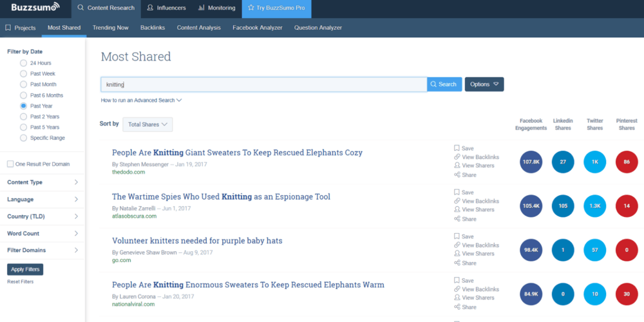Click the blue Search button
This screenshot has width=644, height=322.
click(x=444, y=84)
